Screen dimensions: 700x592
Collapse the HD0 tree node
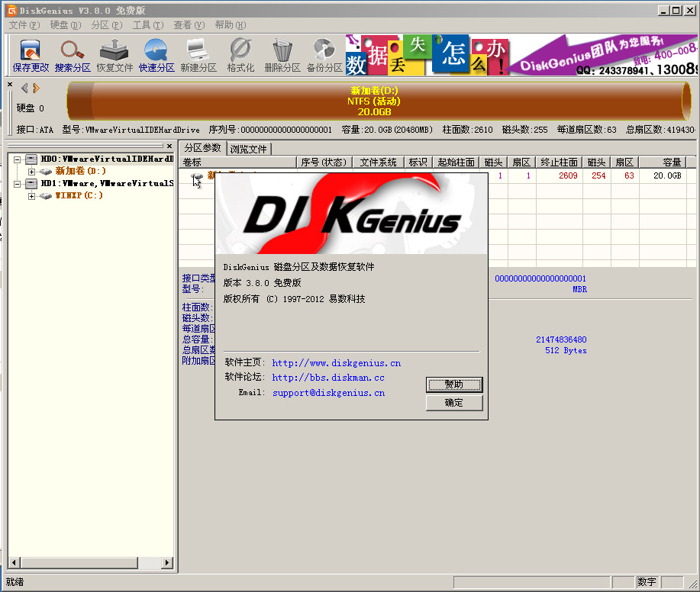tap(17, 159)
